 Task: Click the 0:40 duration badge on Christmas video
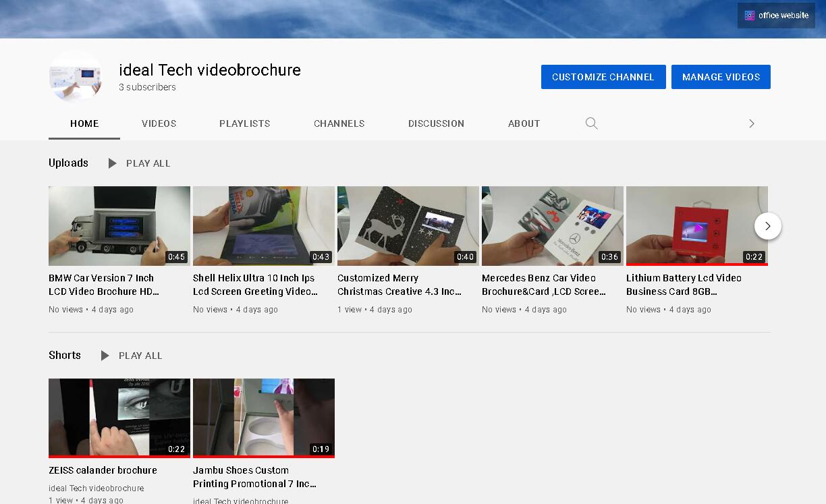click(x=466, y=257)
